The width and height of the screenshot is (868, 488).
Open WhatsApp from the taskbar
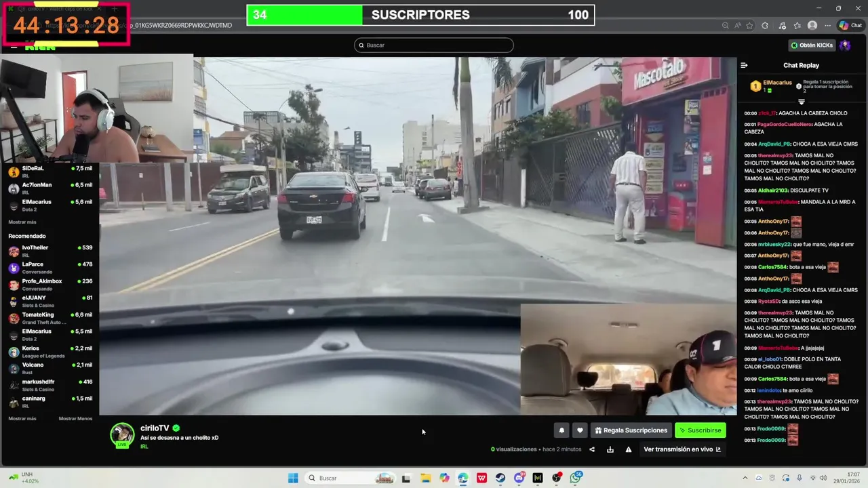(x=576, y=478)
